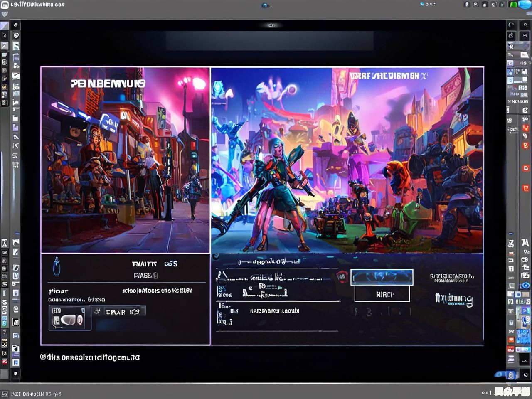Click the blue circular icon at bottom right
The width and height of the screenshot is (532, 399).
510,375
